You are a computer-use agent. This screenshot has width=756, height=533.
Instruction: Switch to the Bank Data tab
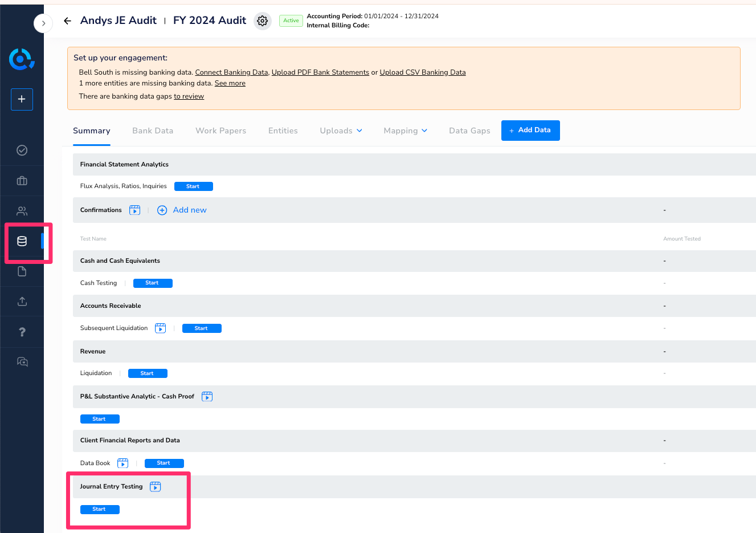click(x=153, y=131)
